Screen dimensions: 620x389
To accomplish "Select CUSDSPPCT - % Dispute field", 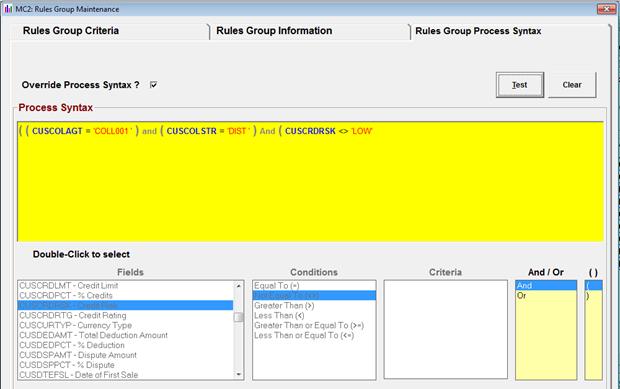I will click(125, 364).
